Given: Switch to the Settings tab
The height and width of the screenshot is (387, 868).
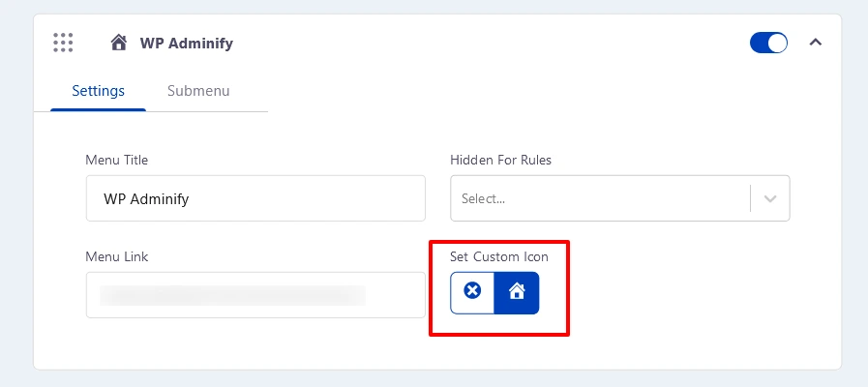Looking at the screenshot, I should click(98, 91).
